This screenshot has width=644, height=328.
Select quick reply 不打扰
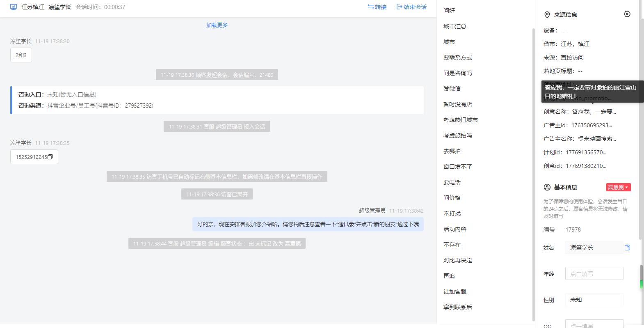coord(452,213)
